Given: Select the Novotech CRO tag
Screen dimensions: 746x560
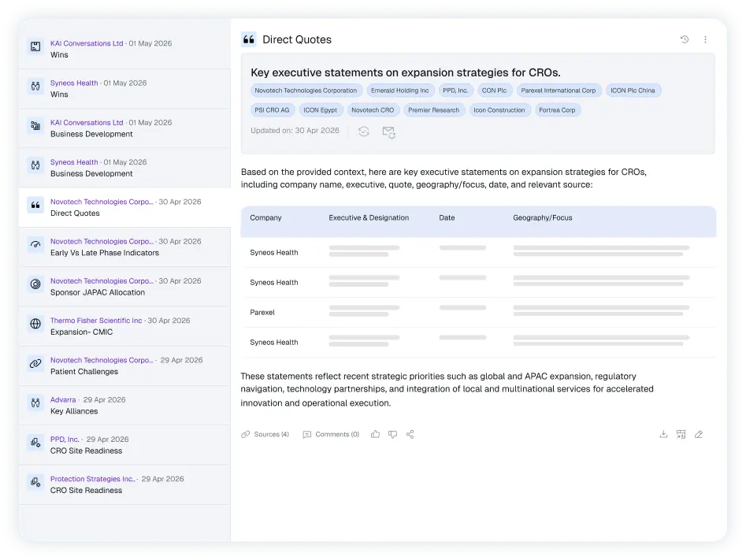Looking at the screenshot, I should pyautogui.click(x=373, y=110).
